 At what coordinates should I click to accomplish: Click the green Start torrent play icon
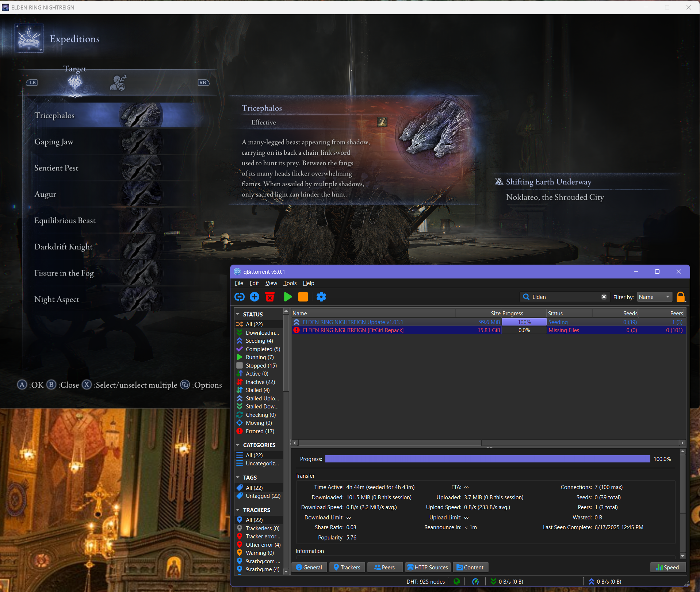coord(288,297)
